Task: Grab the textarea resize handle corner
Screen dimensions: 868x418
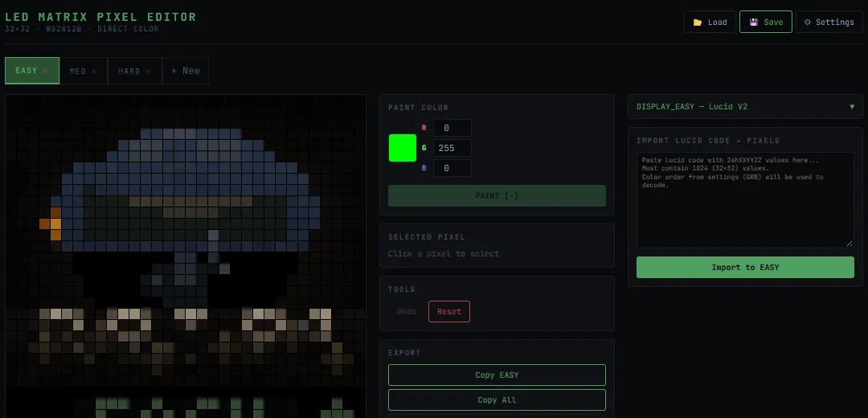Action: pos(850,244)
